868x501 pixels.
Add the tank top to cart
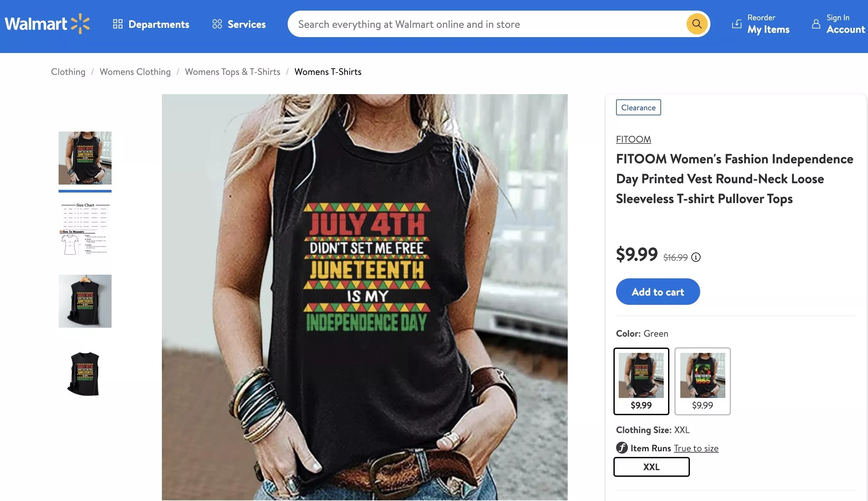[x=657, y=292]
